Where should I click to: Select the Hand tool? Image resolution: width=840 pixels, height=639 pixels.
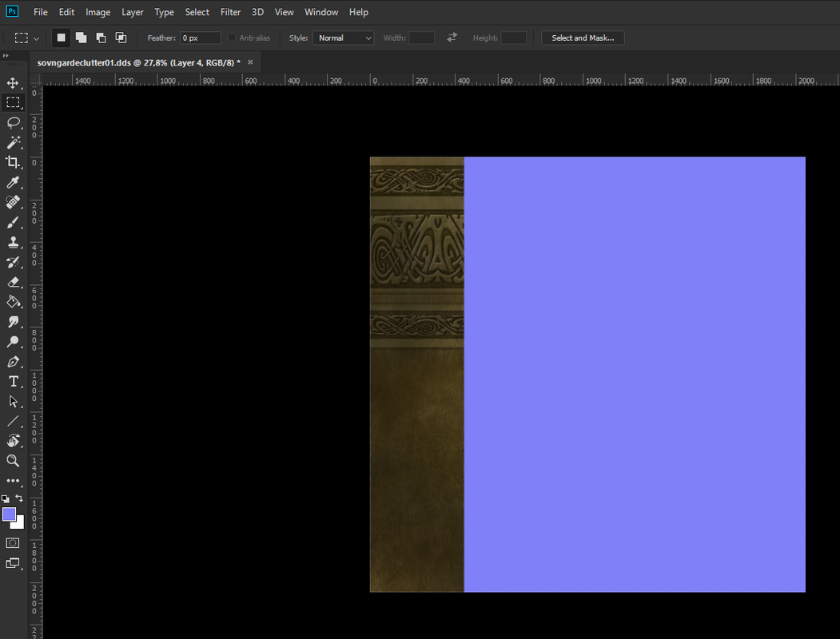click(13, 441)
